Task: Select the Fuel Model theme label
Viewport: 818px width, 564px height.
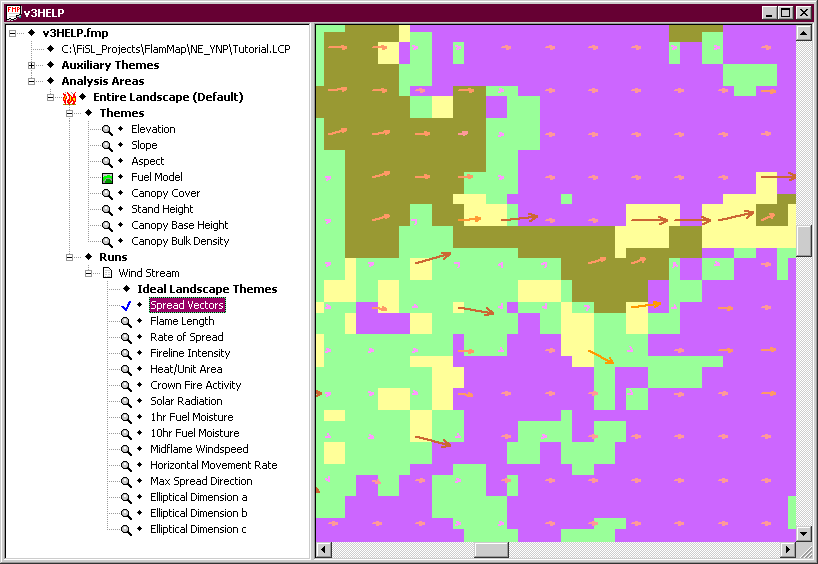Action: [157, 177]
